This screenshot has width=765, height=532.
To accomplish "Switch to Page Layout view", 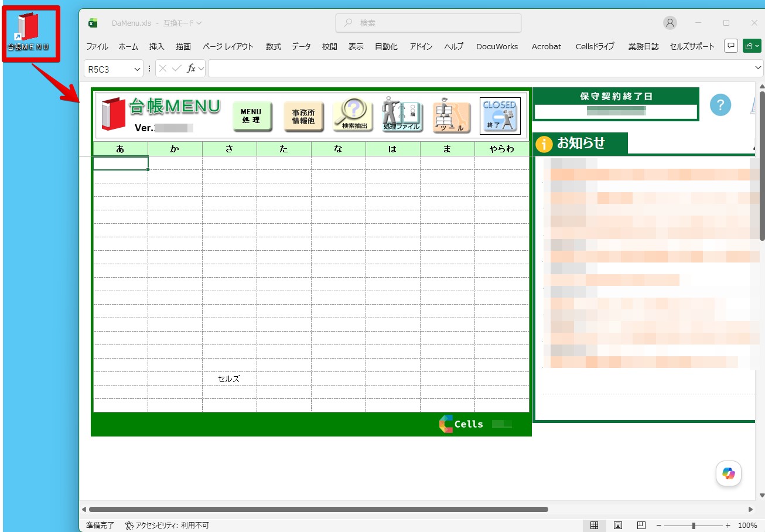I will (x=617, y=525).
